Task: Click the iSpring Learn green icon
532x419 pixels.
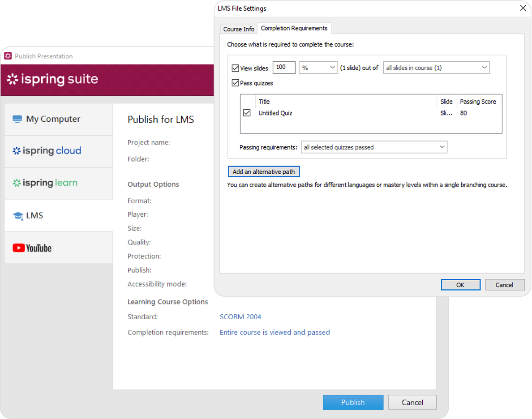Action: (x=17, y=183)
